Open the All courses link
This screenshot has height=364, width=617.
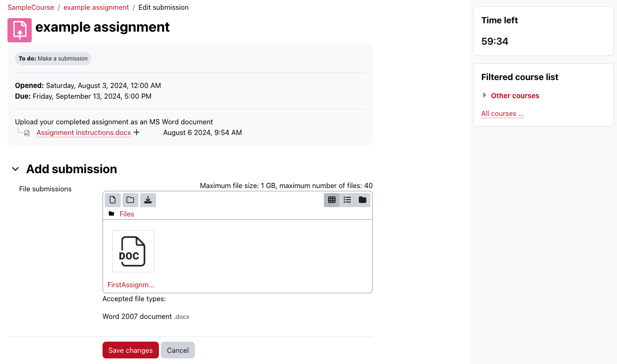(502, 113)
